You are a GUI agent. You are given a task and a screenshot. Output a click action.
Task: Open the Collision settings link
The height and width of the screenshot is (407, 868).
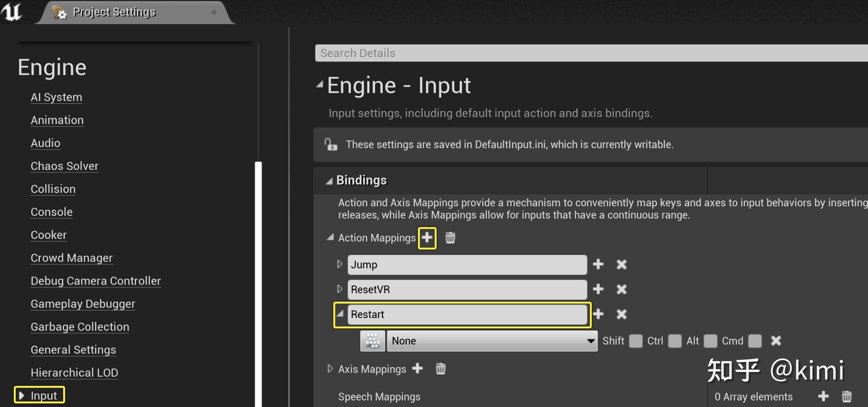tap(53, 189)
